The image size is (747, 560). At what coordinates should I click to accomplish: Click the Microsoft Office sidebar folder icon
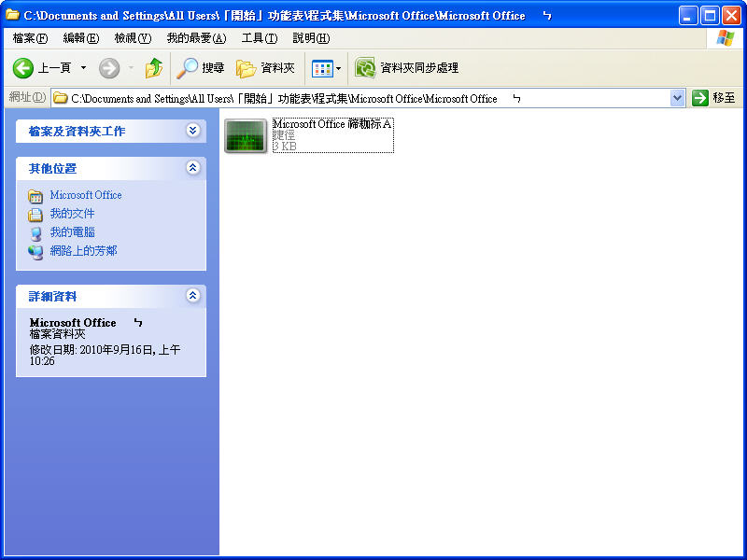(35, 196)
